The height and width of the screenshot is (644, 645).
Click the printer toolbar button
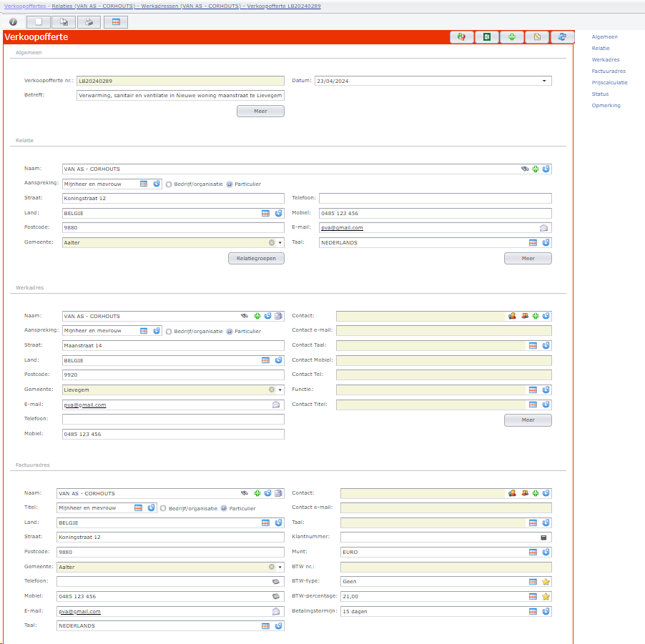pos(89,21)
